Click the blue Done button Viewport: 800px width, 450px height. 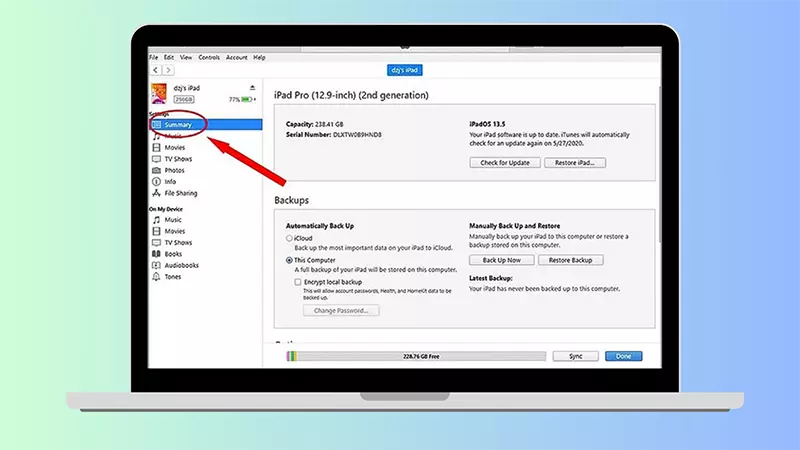(x=623, y=357)
